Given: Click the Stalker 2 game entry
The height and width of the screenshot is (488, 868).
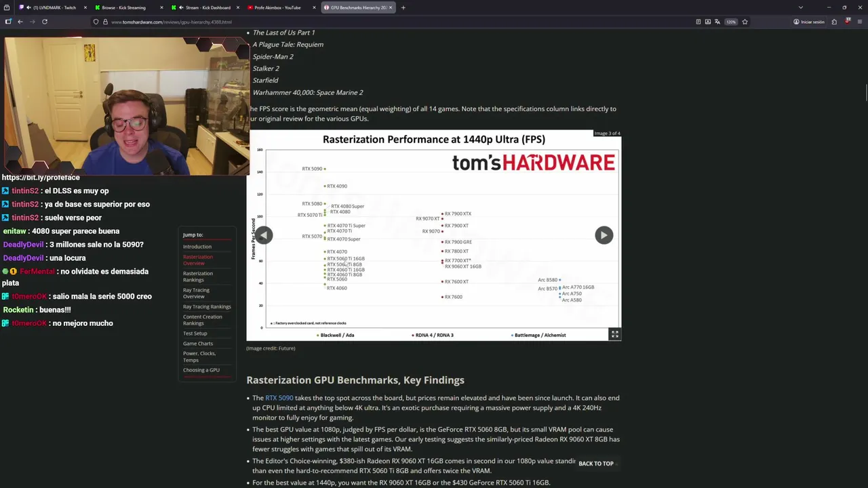Looking at the screenshot, I should pyautogui.click(x=266, y=68).
